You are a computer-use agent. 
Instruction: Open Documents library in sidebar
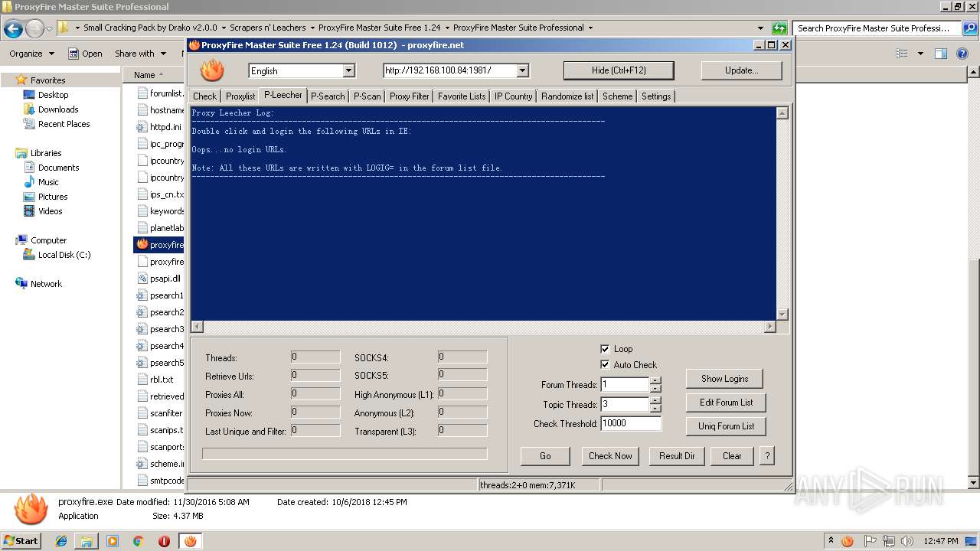point(58,168)
